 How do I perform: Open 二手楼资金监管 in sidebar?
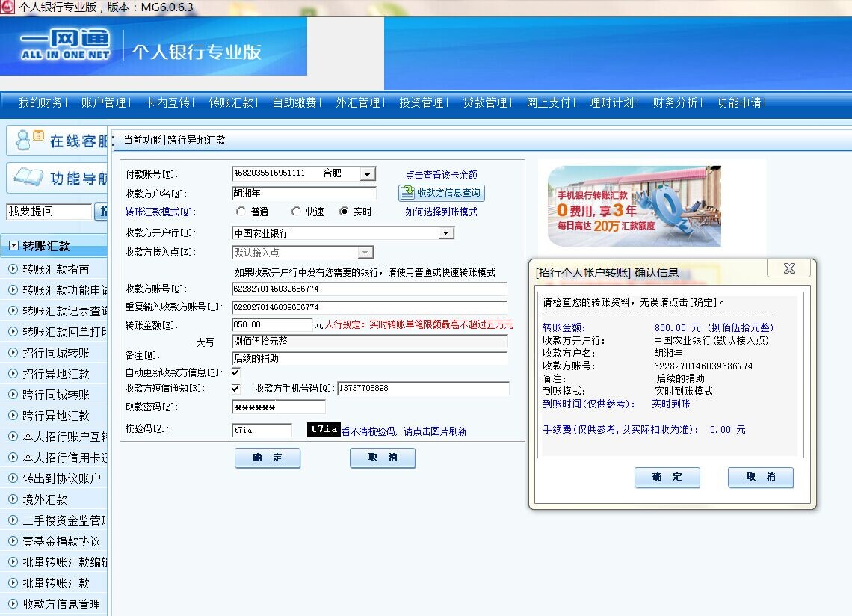(65, 520)
